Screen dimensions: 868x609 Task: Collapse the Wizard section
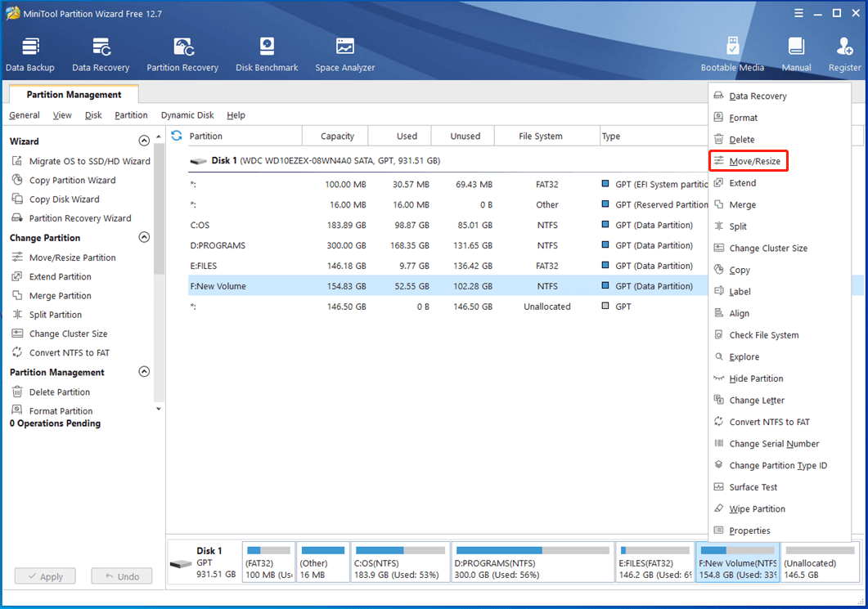(x=144, y=141)
